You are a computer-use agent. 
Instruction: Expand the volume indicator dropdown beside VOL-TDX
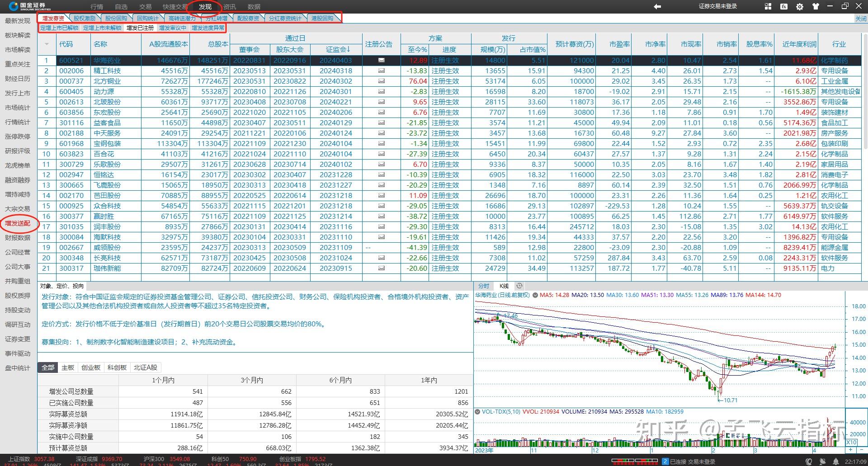[x=477, y=412]
